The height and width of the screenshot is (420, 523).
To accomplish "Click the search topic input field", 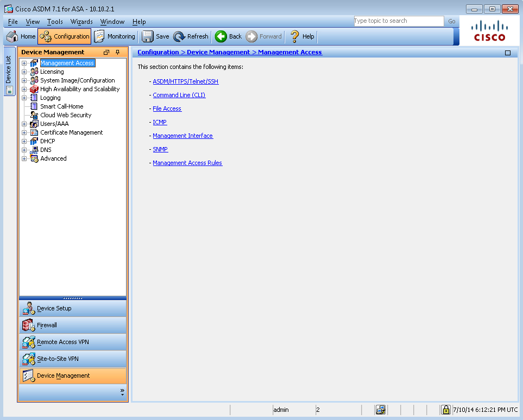I will pos(398,21).
